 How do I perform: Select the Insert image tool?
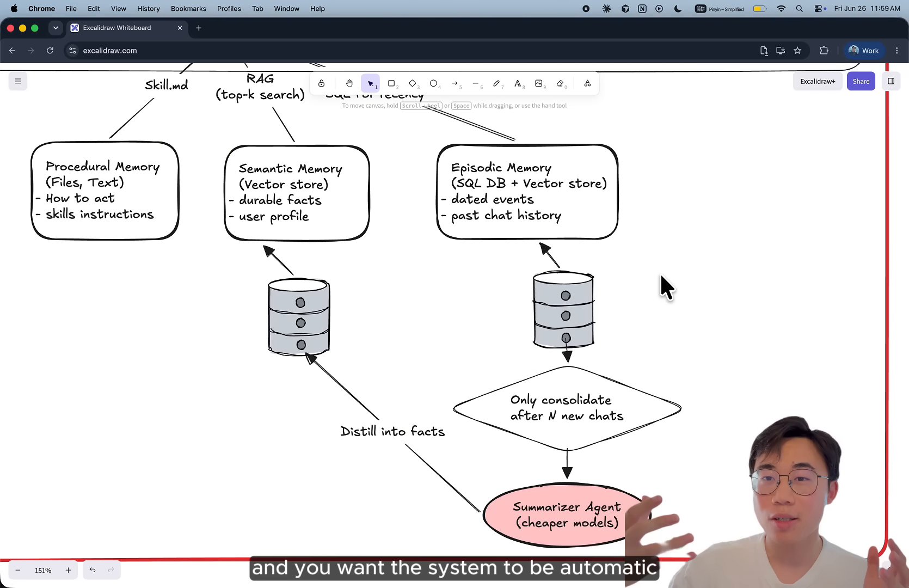click(539, 83)
